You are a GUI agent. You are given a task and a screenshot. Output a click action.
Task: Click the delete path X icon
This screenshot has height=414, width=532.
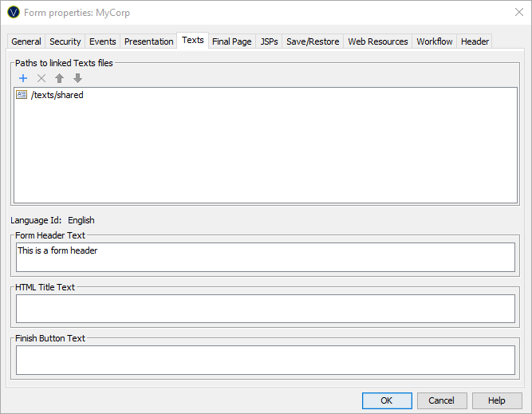[41, 78]
